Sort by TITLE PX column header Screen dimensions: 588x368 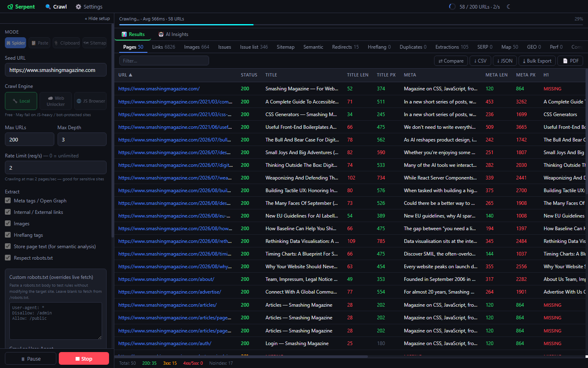386,75
